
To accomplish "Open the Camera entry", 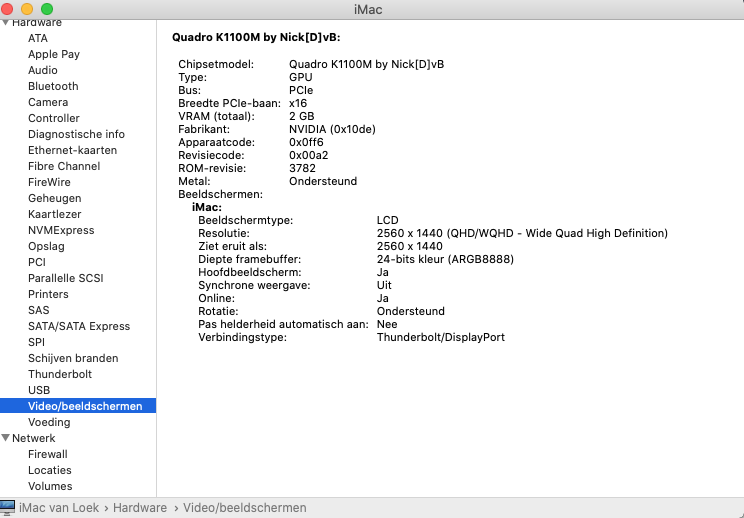I will (48, 102).
